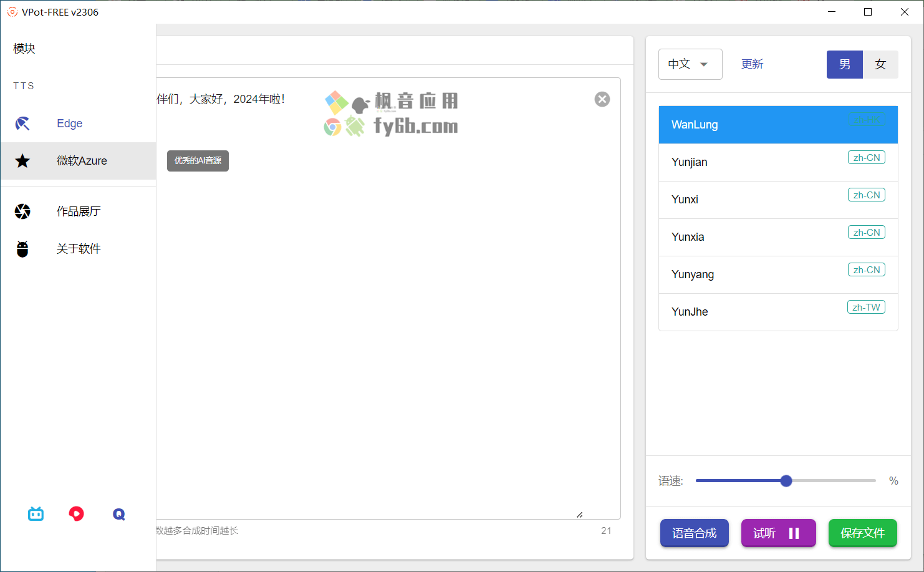Select the 男 male voice toggle
This screenshot has width=924, height=572.
(845, 64)
